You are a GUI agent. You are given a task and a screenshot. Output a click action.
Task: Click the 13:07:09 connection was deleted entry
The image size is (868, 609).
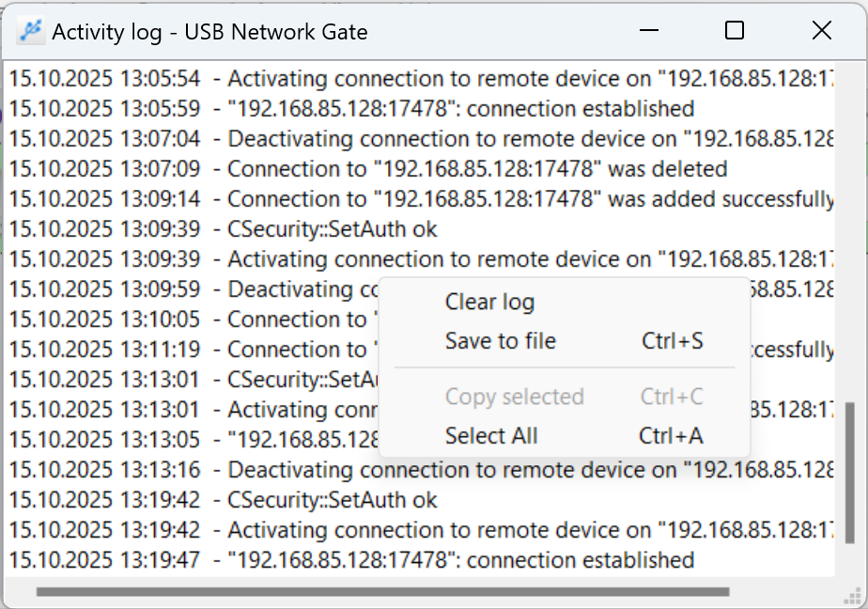[x=368, y=169]
